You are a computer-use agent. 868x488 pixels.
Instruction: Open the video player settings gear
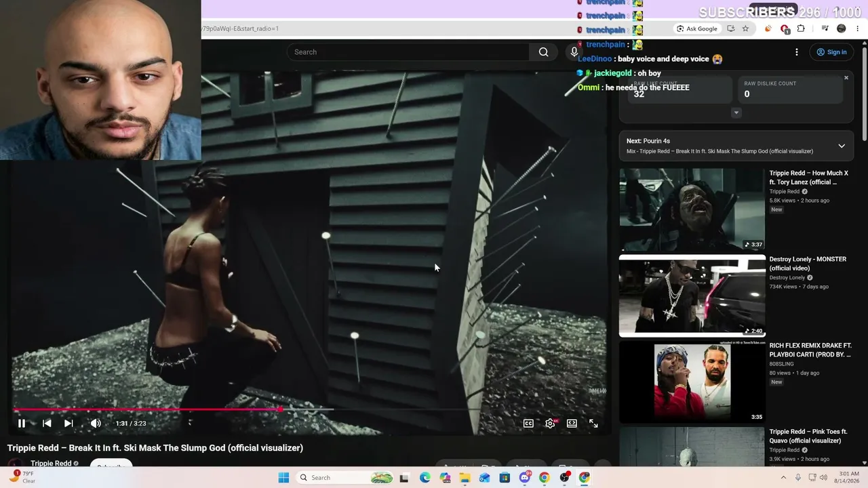click(551, 424)
